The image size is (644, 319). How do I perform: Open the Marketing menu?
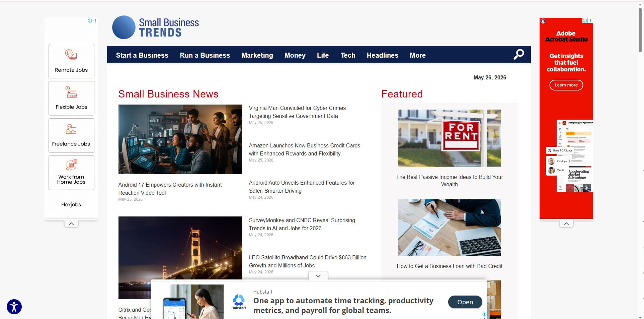click(x=257, y=55)
